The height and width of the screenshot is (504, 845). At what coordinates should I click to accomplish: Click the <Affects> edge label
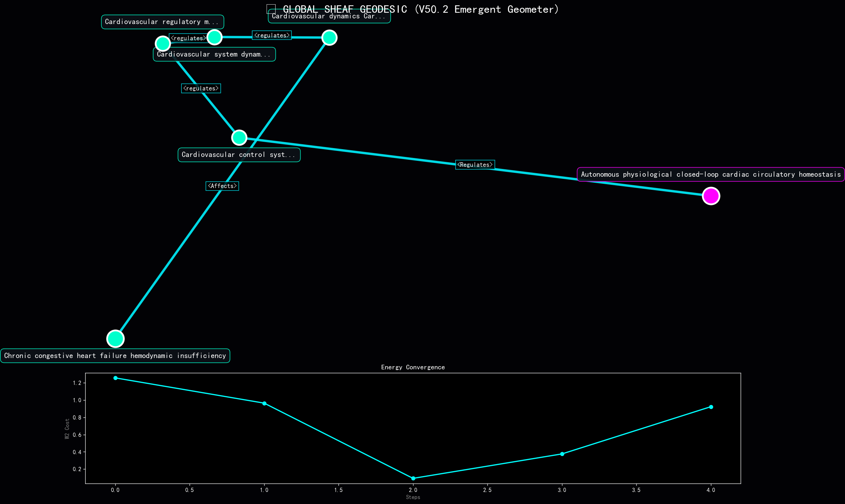(x=222, y=186)
